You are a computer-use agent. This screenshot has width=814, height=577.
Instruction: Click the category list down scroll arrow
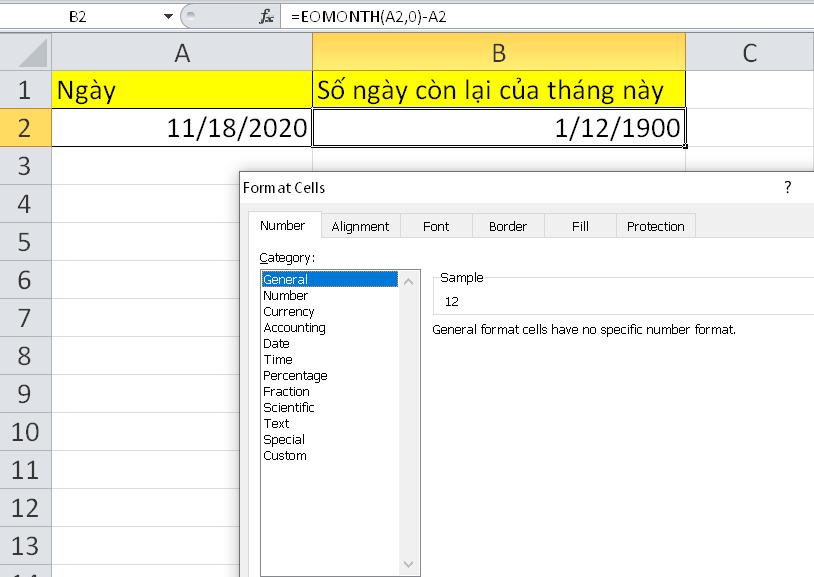[x=410, y=564]
